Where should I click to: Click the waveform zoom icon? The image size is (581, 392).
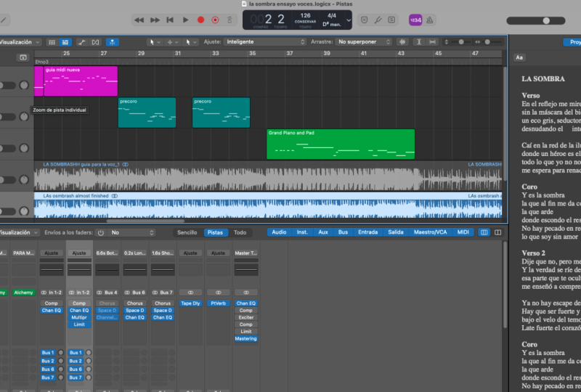click(402, 42)
